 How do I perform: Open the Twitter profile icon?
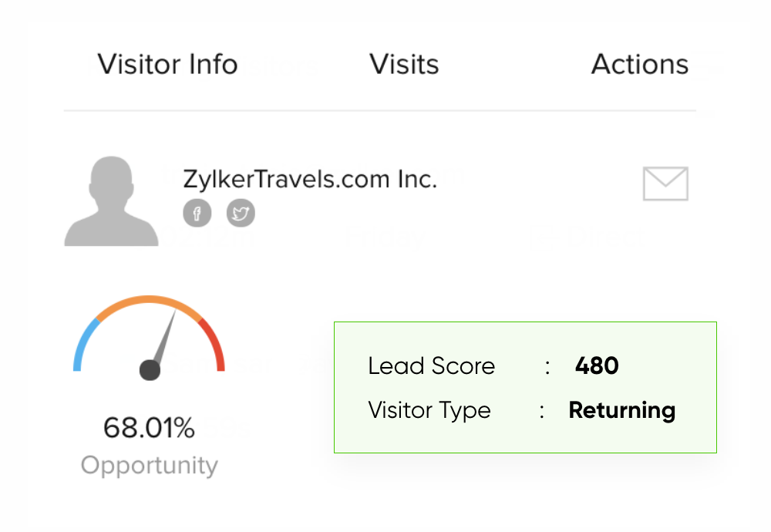[x=241, y=214]
